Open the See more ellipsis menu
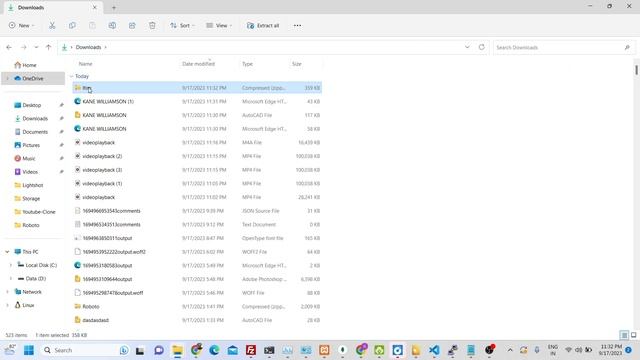Image resolution: width=640 pixels, height=360 pixels. pos(298,25)
